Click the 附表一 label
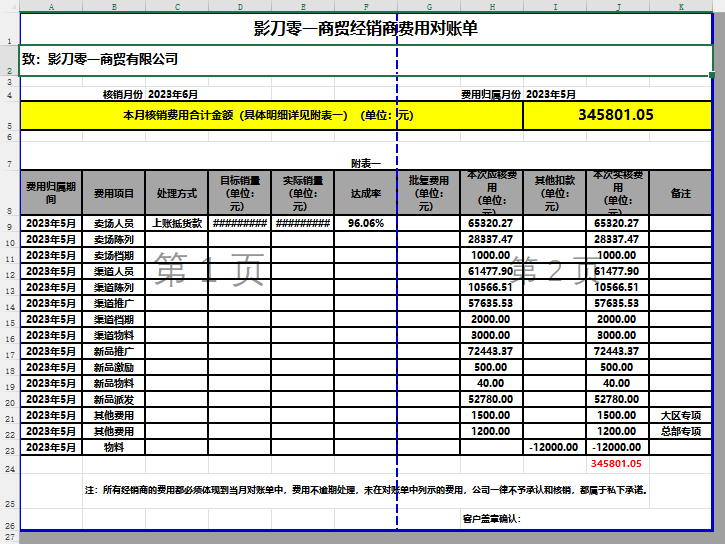Viewport: 725px width, 544px height. tap(366, 163)
